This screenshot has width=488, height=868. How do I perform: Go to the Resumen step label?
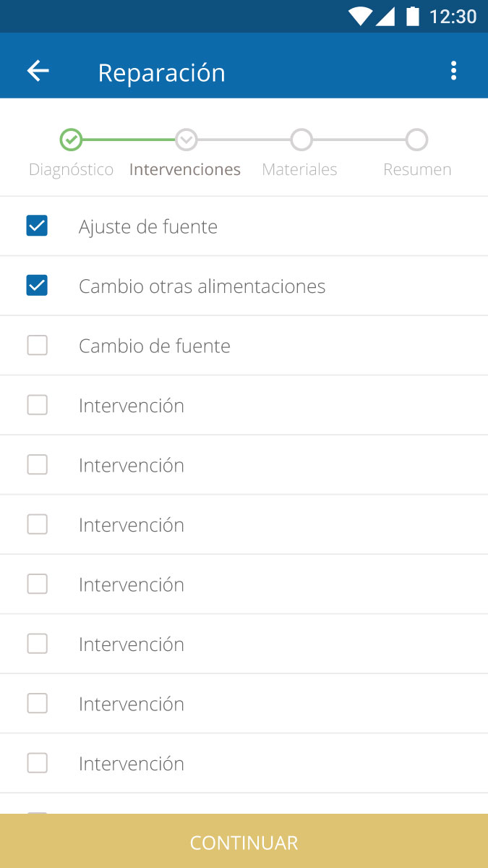(417, 170)
